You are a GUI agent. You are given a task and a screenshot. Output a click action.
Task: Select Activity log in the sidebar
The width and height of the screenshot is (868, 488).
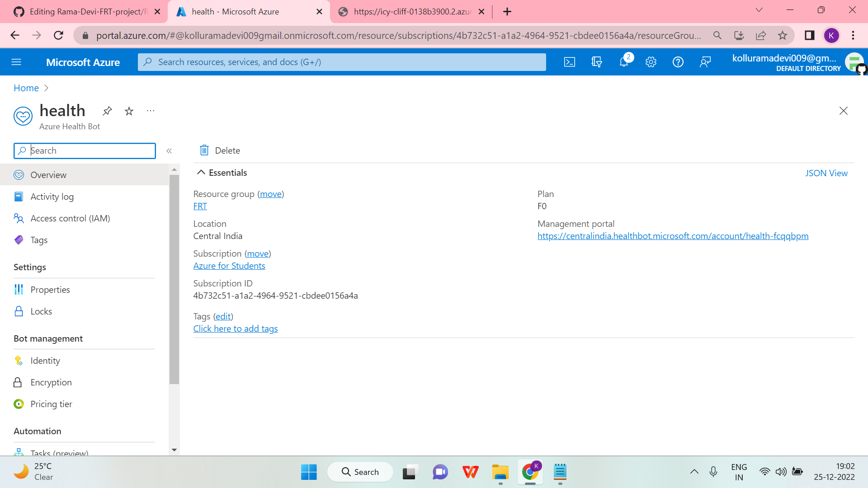pyautogui.click(x=52, y=197)
